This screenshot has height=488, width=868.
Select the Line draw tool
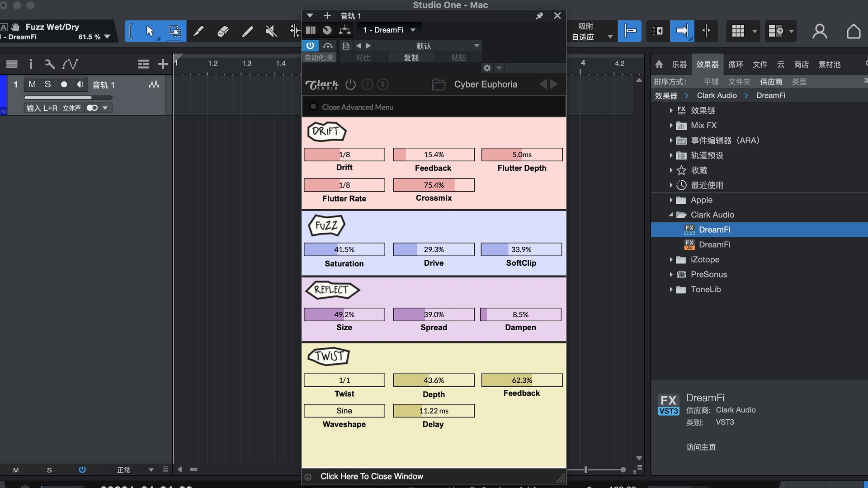coord(247,31)
